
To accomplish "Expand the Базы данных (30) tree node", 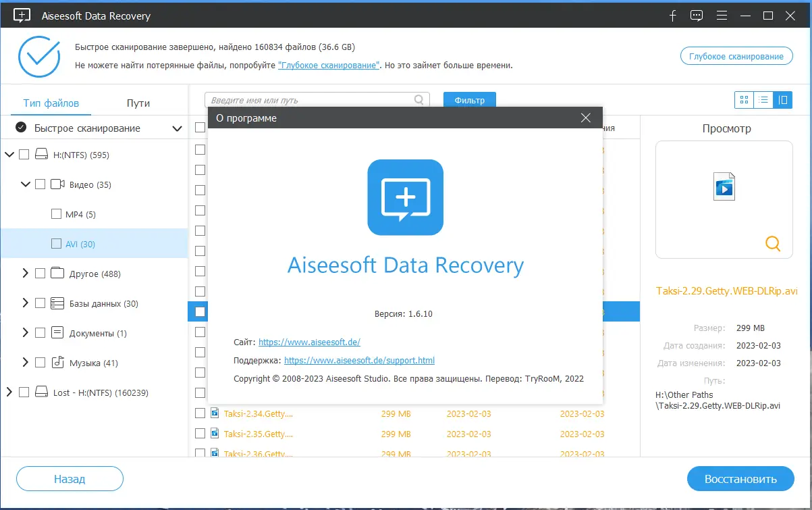I will [x=26, y=303].
